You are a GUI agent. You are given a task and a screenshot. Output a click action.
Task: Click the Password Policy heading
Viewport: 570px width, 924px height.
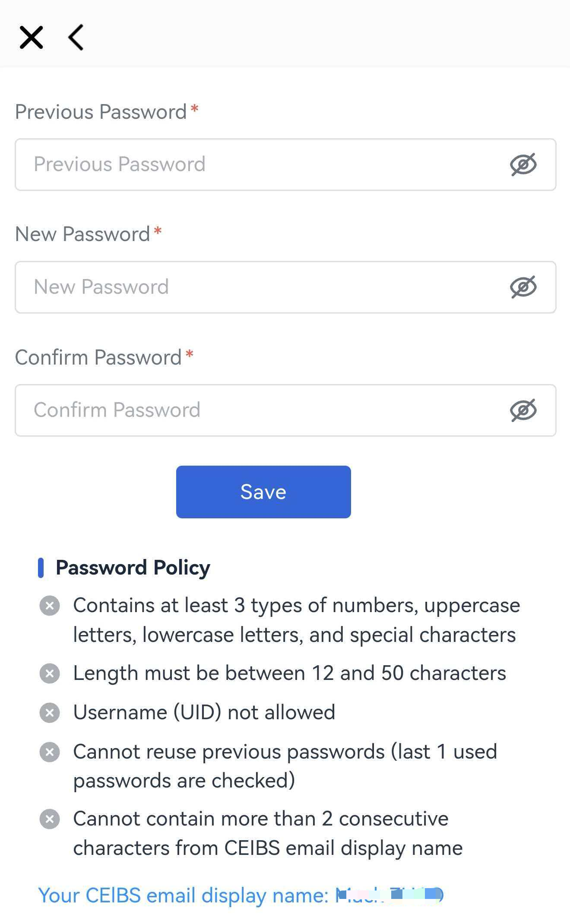133,568
